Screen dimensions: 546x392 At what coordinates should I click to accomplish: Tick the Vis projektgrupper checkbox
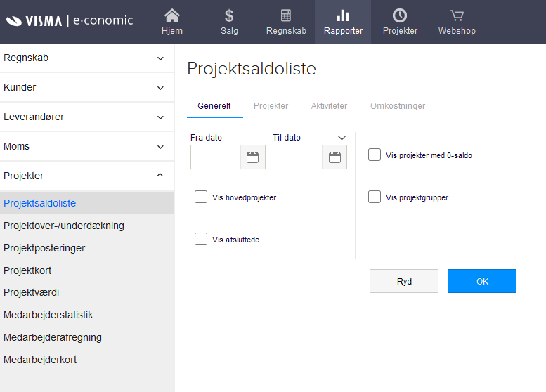coord(375,197)
